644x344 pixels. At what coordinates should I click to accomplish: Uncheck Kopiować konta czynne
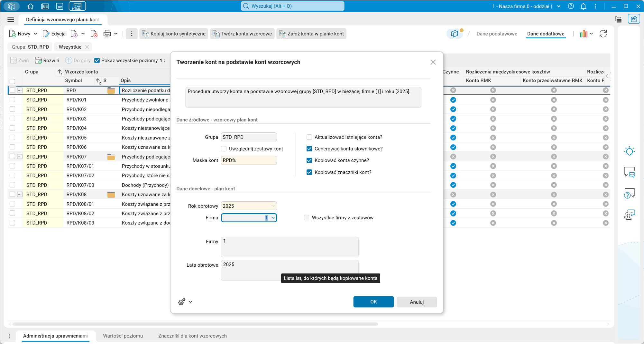309,160
